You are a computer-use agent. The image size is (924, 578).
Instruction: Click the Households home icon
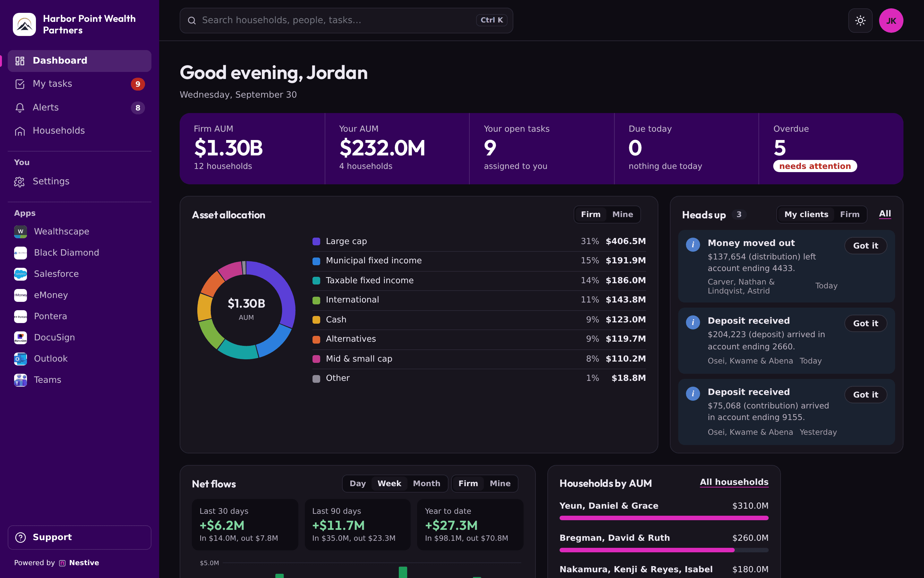click(20, 131)
